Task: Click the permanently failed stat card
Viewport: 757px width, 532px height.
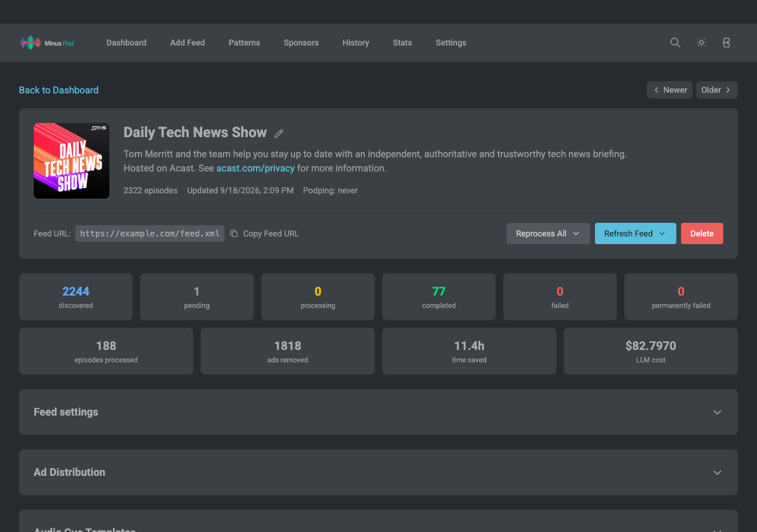Action: [681, 297]
